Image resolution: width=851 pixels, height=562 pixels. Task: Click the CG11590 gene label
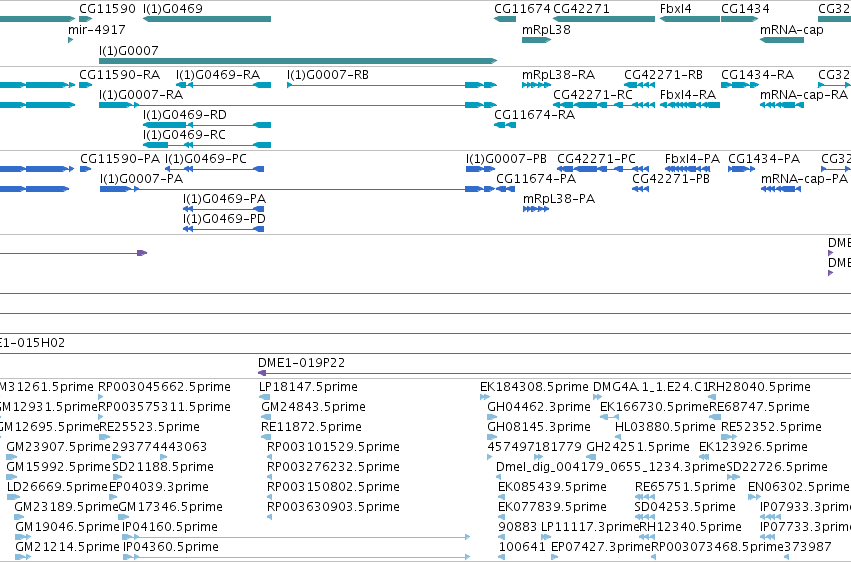pyautogui.click(x=107, y=9)
